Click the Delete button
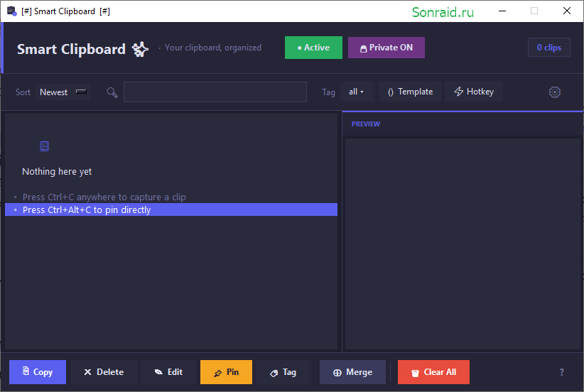This screenshot has width=584, height=392. [104, 372]
